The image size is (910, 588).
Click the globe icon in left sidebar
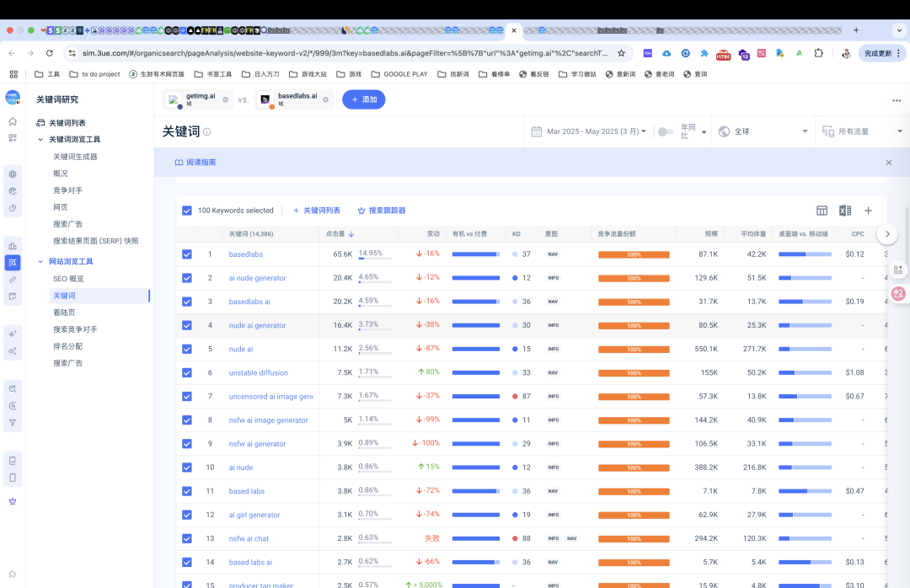(x=13, y=174)
